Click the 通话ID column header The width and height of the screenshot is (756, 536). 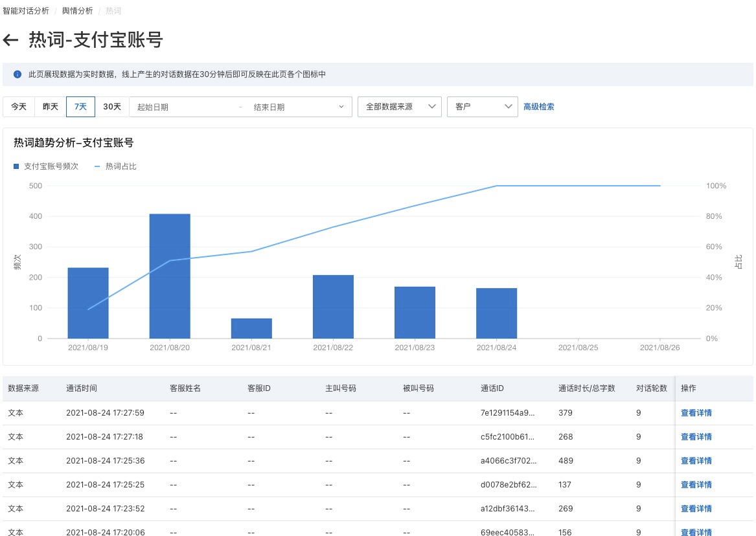[492, 388]
